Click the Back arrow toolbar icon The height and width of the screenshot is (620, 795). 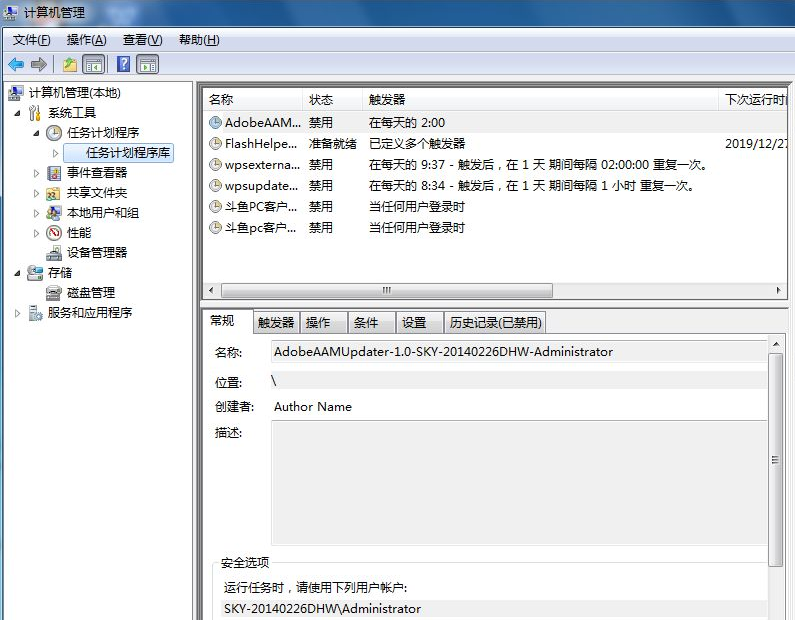[x=16, y=65]
